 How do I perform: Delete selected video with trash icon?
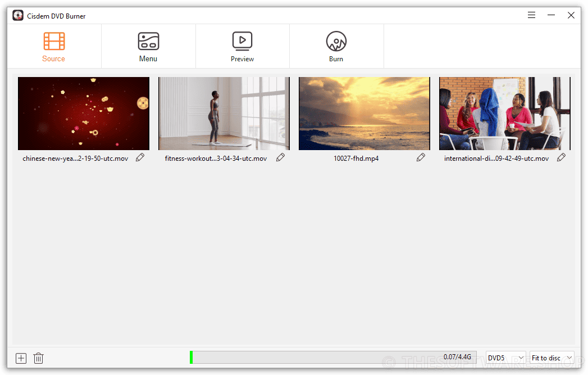[38, 358]
